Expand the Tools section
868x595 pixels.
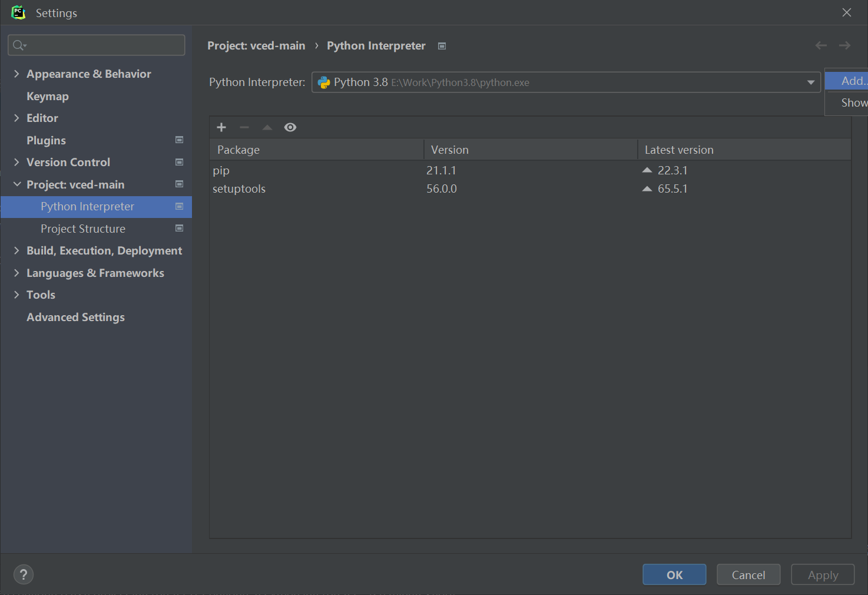click(16, 295)
